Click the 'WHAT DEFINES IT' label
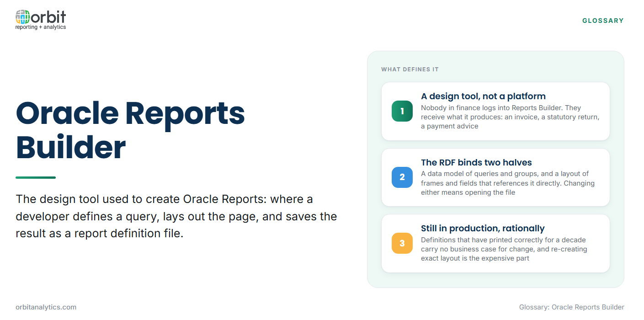644x320 pixels. (x=410, y=69)
